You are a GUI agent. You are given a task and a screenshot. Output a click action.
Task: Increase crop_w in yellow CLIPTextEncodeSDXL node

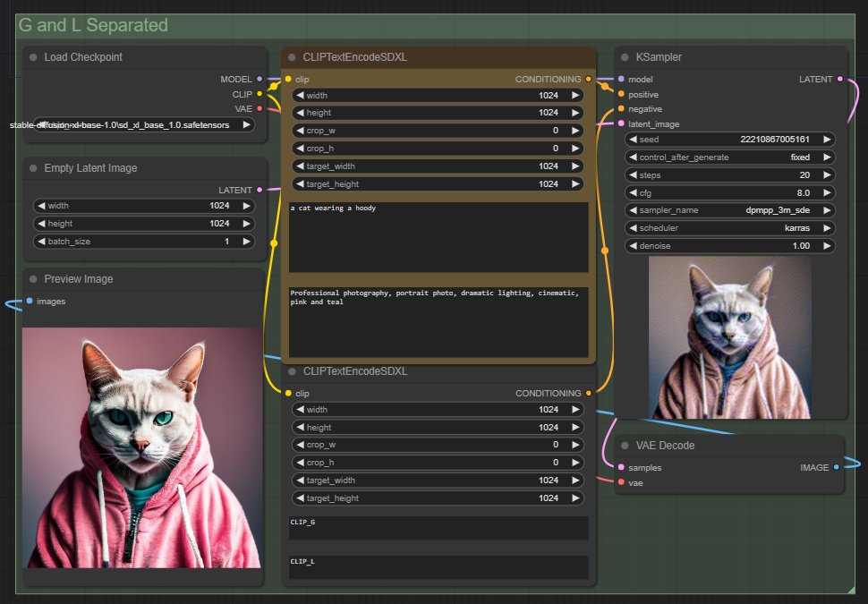tap(575, 131)
